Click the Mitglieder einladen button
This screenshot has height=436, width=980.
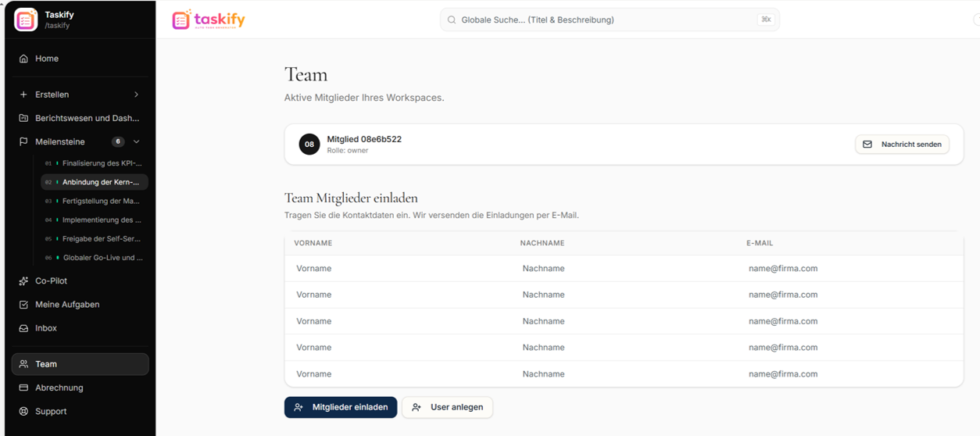click(341, 407)
